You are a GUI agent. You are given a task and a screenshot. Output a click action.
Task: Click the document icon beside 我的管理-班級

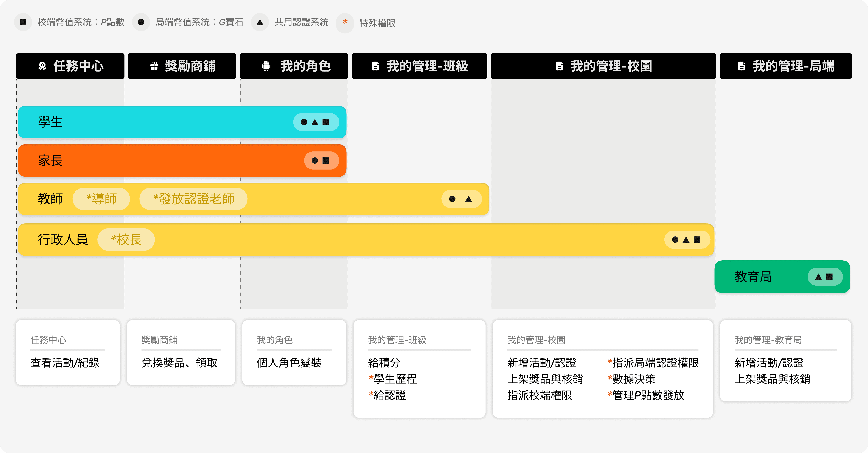(375, 66)
